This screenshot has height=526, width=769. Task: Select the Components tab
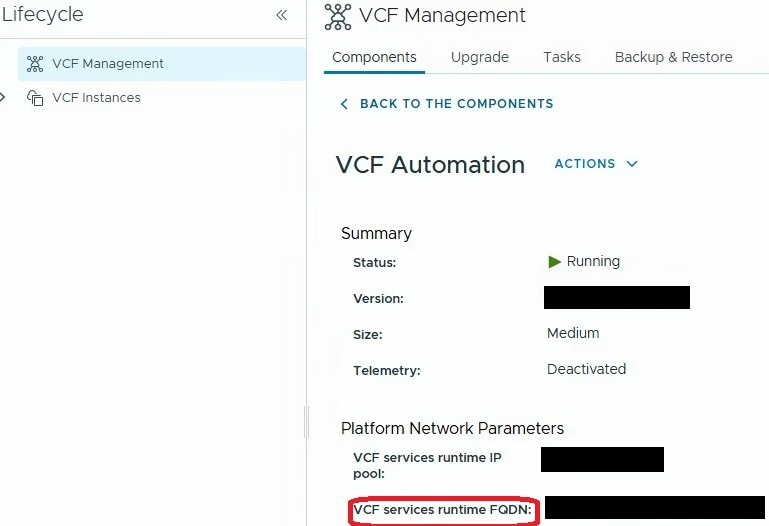(x=374, y=57)
